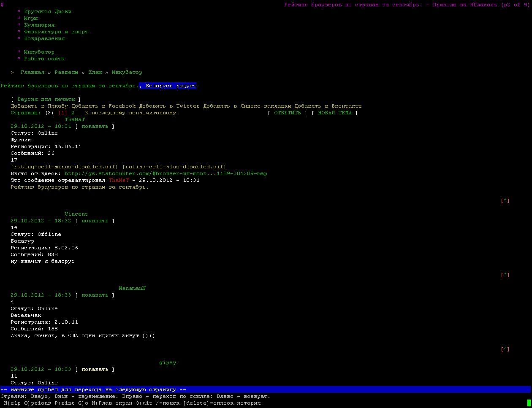Click the rating-cell-minus-disabled.gif image link
The height and width of the screenshot is (408, 532).
click(65, 167)
